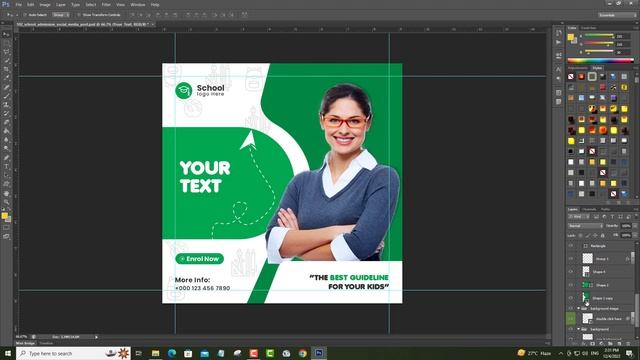The image size is (640, 360).
Task: Select the Shape 4 layer thumbnail
Action: [586, 271]
